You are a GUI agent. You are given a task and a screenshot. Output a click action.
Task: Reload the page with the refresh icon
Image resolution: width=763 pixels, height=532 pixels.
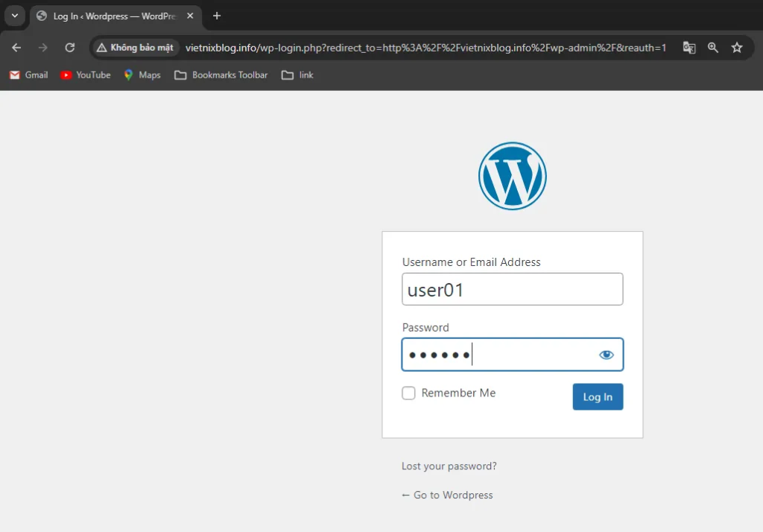point(70,48)
